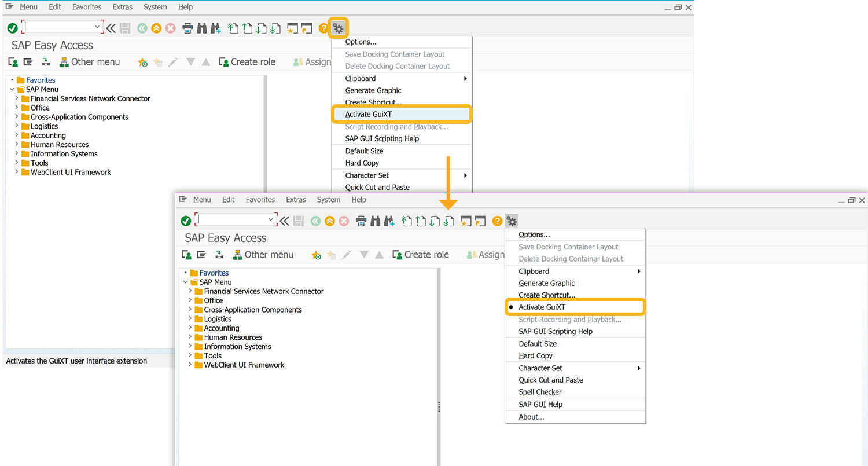Click the Print icon in the back window toolbar

pyautogui.click(x=187, y=28)
